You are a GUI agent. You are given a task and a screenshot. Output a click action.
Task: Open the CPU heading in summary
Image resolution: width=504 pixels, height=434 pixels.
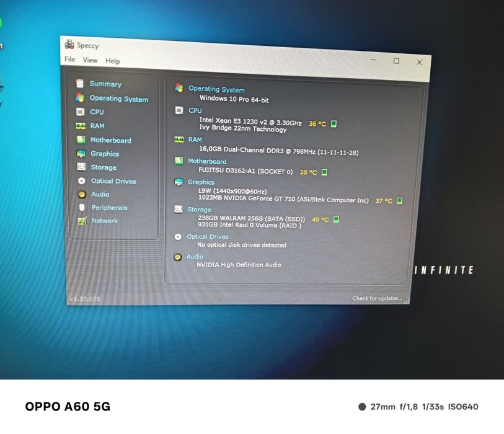195,110
